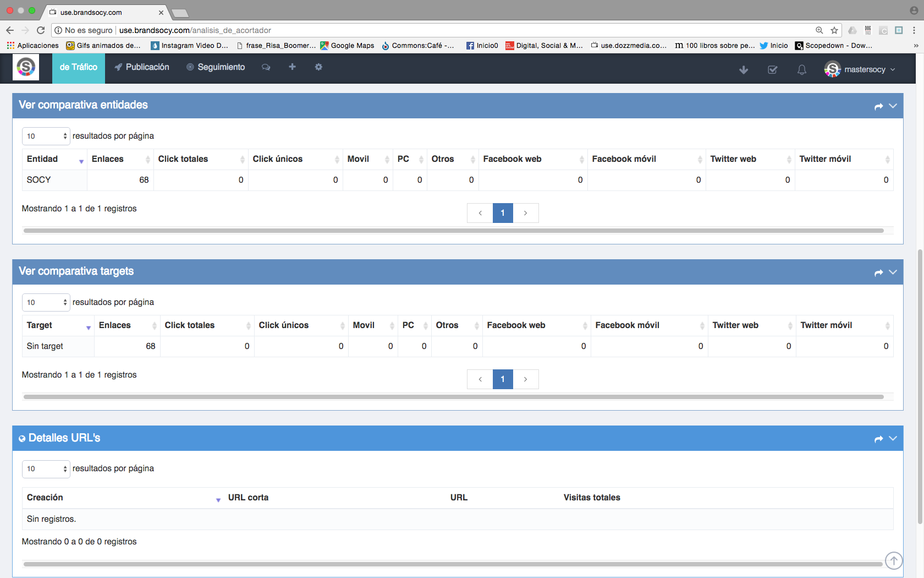Open Chrome three-dot menu
The image size is (924, 578).
pos(914,30)
